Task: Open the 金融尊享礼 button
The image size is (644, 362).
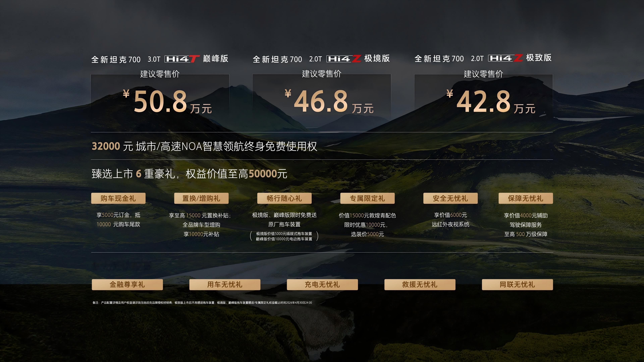Action: tap(127, 285)
